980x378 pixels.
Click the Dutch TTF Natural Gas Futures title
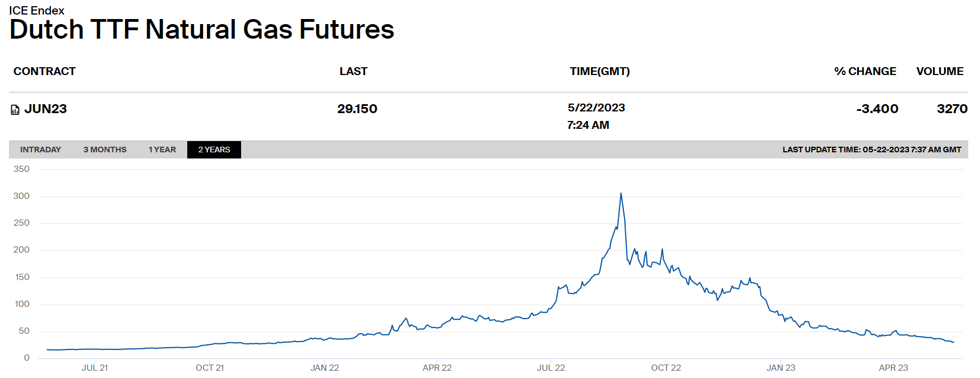tap(202, 30)
